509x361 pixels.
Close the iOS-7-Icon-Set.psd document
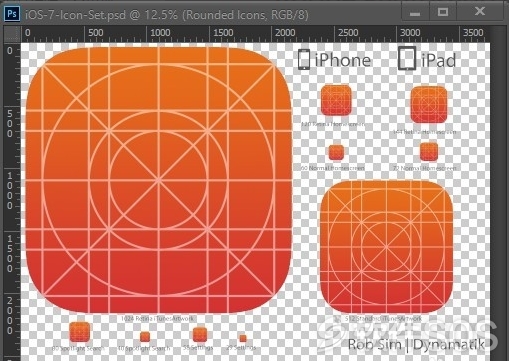(x=480, y=12)
